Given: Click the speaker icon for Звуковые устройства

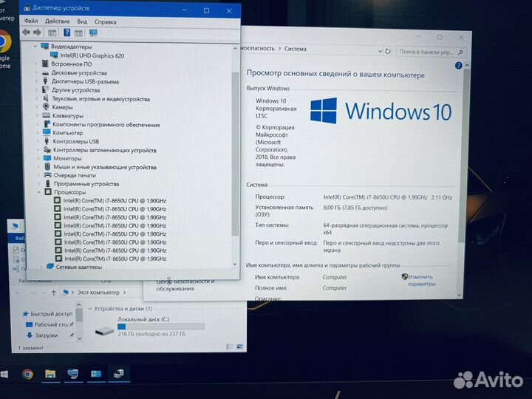Looking at the screenshot, I should click(46, 98).
